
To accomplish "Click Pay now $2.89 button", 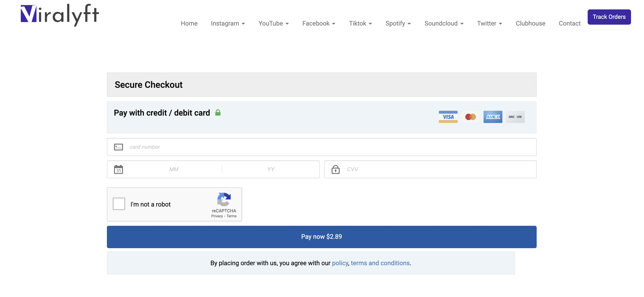I will point(322,237).
